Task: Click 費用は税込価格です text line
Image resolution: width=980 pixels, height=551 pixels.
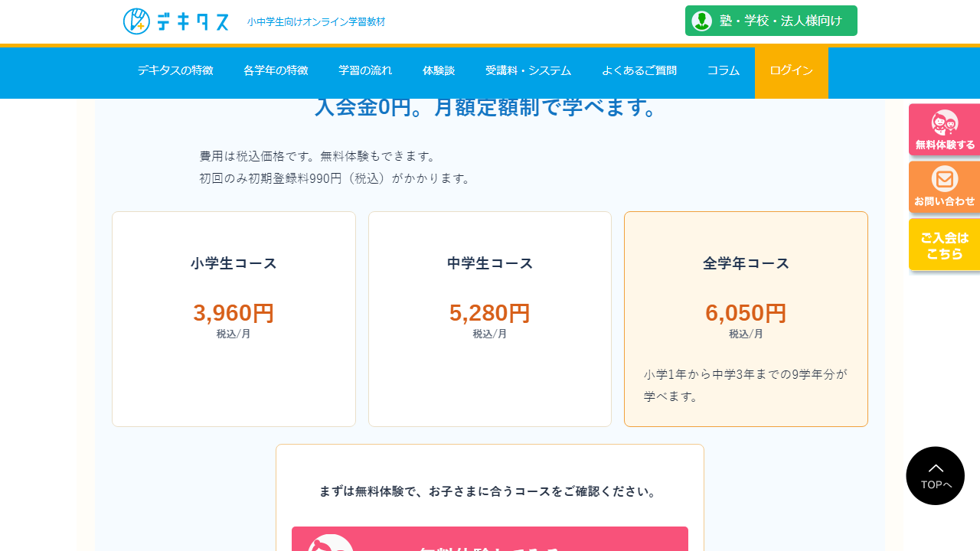Action: [318, 156]
